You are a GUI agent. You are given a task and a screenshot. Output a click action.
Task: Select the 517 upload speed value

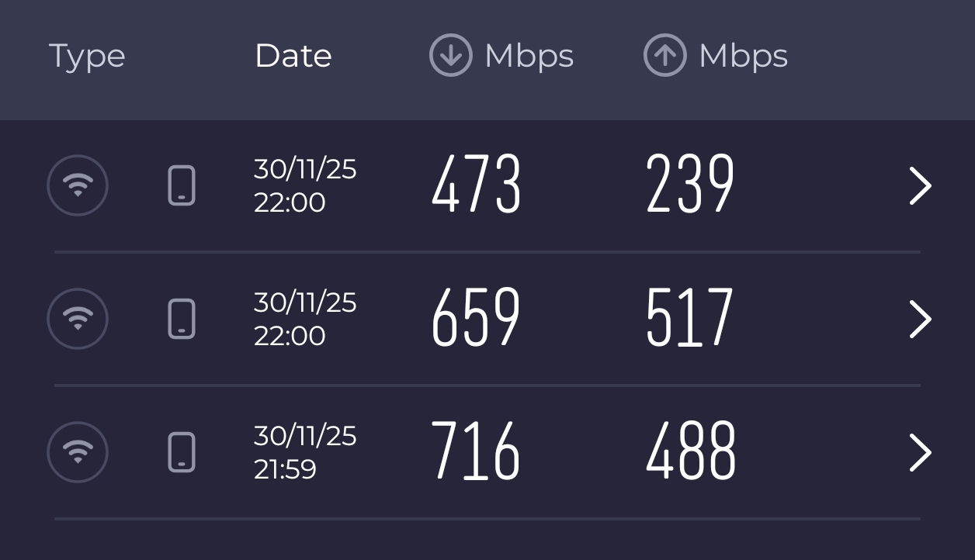click(689, 318)
